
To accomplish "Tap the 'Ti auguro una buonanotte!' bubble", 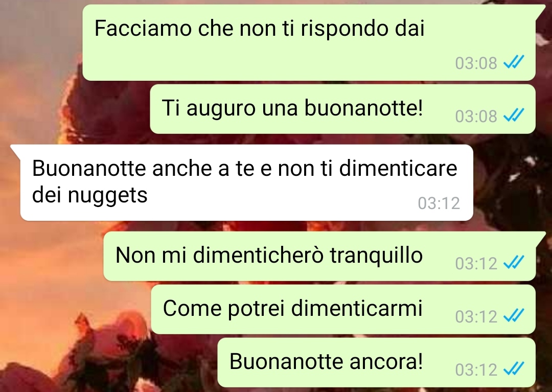I will point(342,109).
